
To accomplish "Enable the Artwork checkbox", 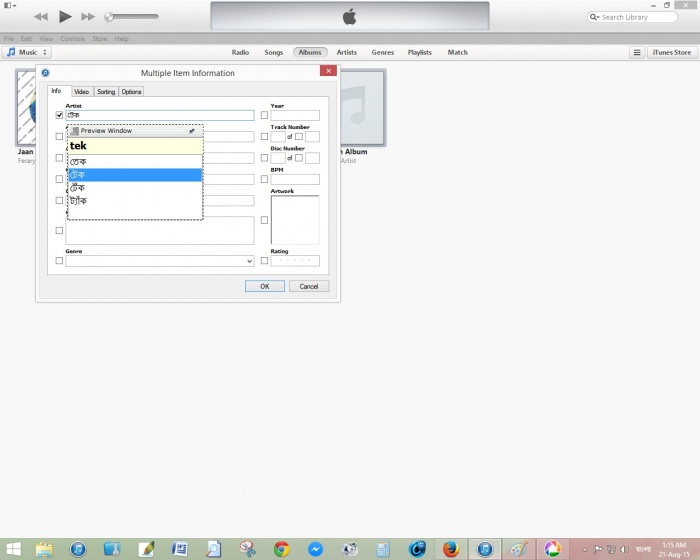I will pos(264,220).
